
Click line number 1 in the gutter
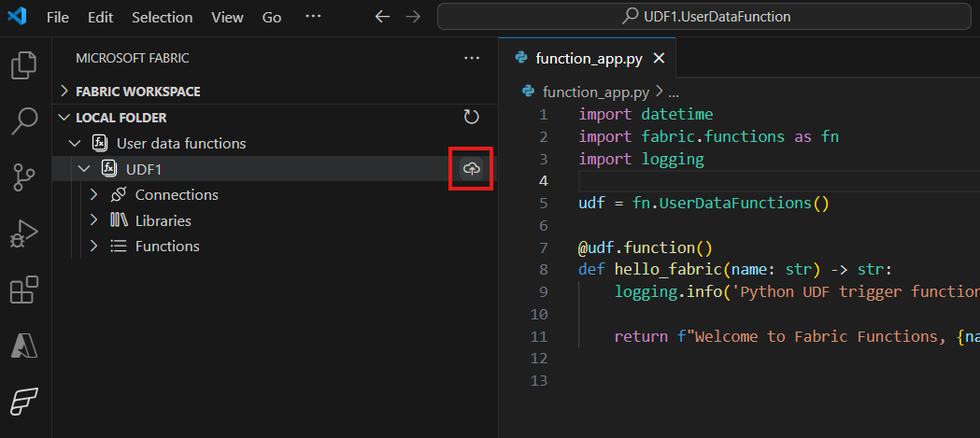[x=543, y=114]
